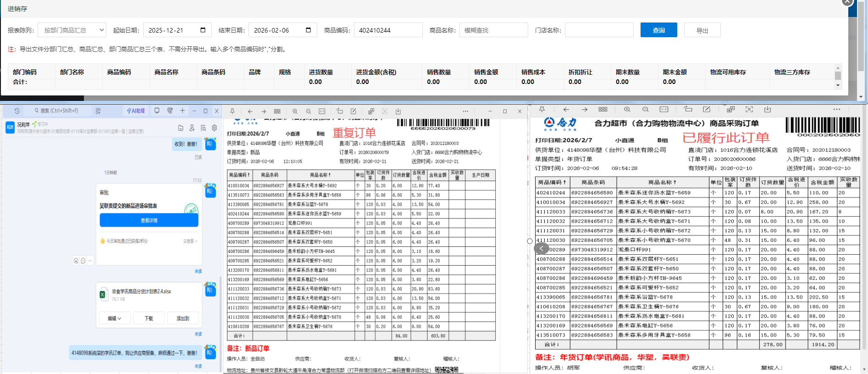
Task: Open the more options menu in right viewer
Action: 837,110
